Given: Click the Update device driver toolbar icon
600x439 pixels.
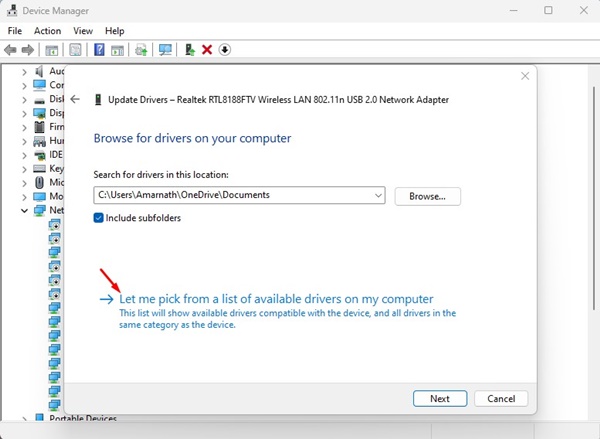Looking at the screenshot, I should pyautogui.click(x=190, y=50).
